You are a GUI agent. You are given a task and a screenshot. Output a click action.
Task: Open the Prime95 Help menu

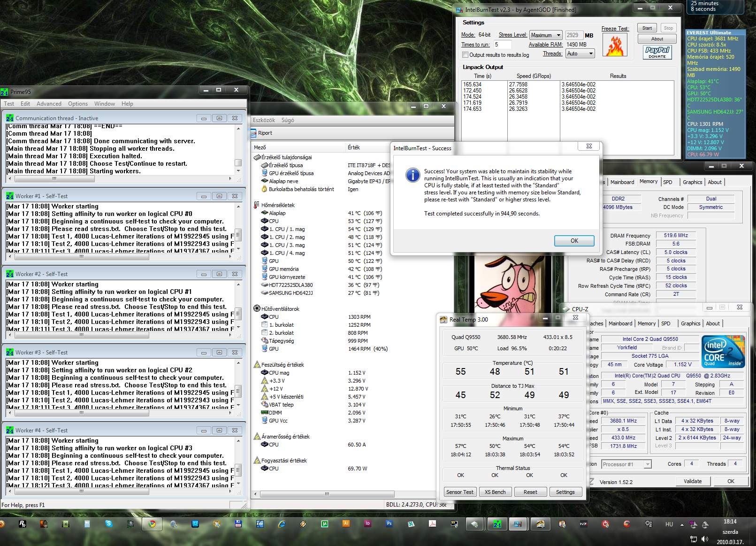coord(127,104)
